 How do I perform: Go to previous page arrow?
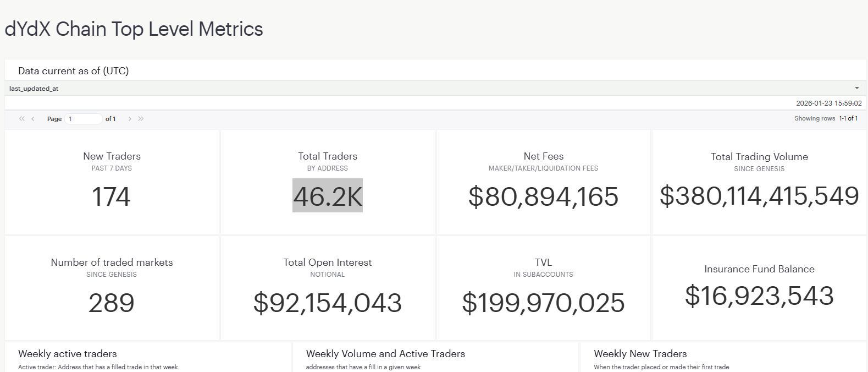[33, 119]
